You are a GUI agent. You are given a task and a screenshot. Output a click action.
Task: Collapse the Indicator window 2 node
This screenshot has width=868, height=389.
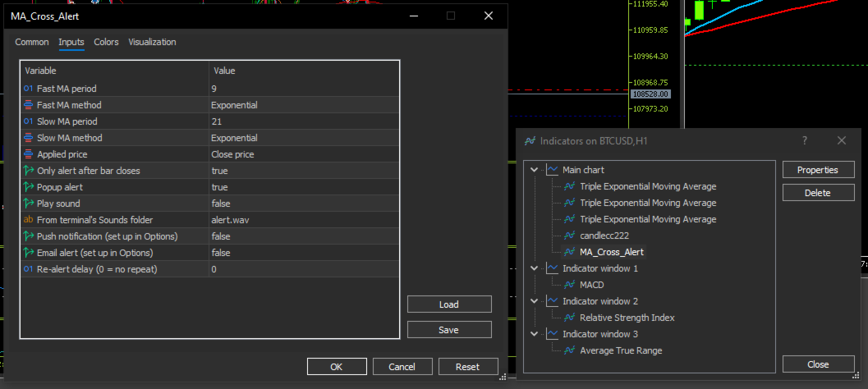point(535,301)
